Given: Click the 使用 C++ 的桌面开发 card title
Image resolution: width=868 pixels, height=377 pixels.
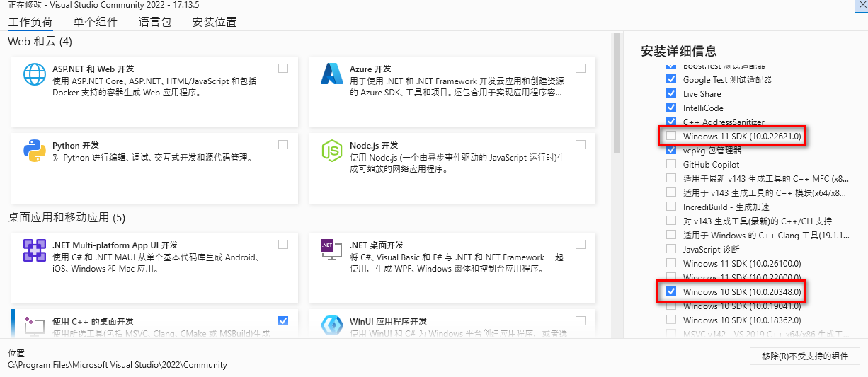Looking at the screenshot, I should click(x=93, y=321).
